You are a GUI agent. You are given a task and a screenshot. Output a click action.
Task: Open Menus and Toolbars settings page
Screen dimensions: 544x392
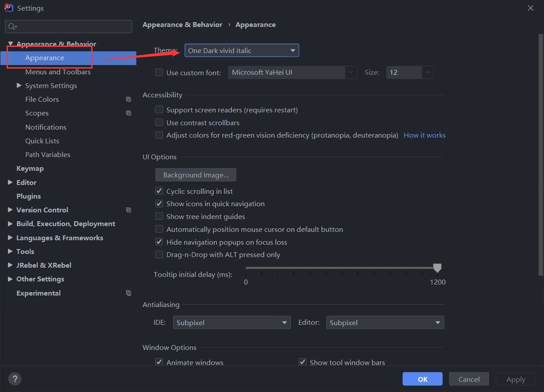pyautogui.click(x=58, y=72)
